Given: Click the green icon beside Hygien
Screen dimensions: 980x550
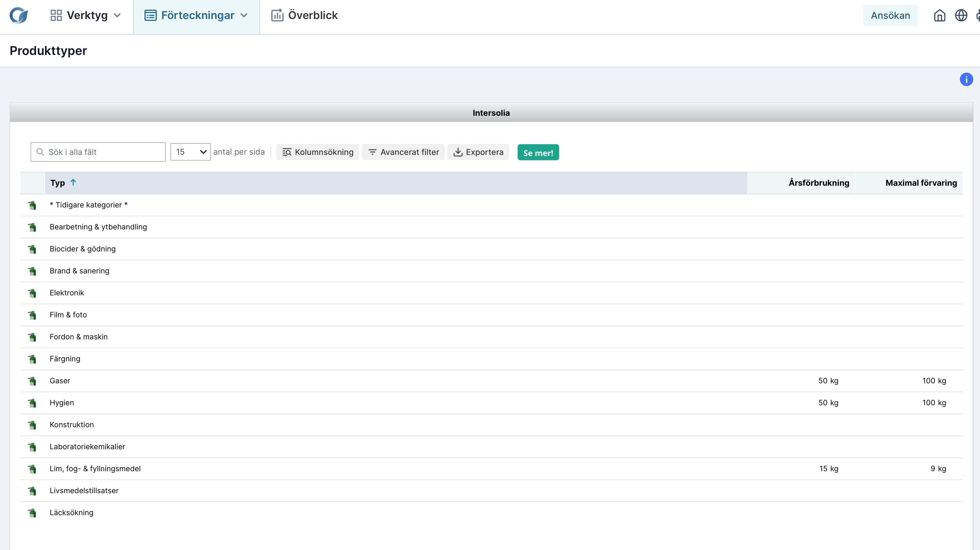Looking at the screenshot, I should (x=32, y=403).
